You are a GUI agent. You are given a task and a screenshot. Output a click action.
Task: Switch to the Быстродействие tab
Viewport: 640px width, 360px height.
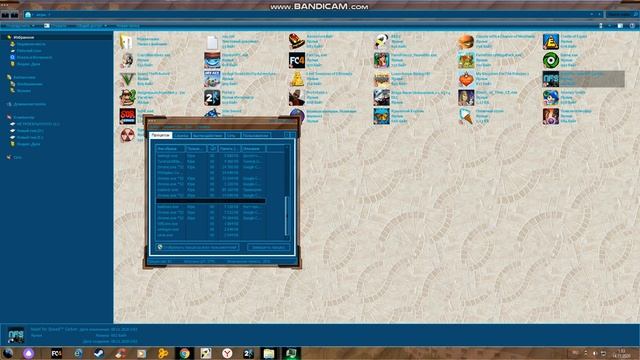pos(208,136)
